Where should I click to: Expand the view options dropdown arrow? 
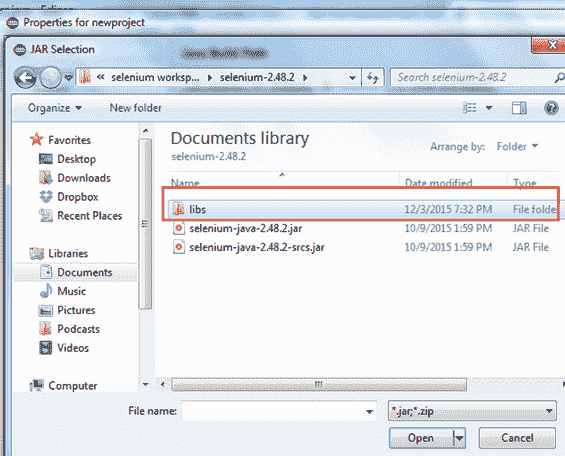click(x=489, y=108)
